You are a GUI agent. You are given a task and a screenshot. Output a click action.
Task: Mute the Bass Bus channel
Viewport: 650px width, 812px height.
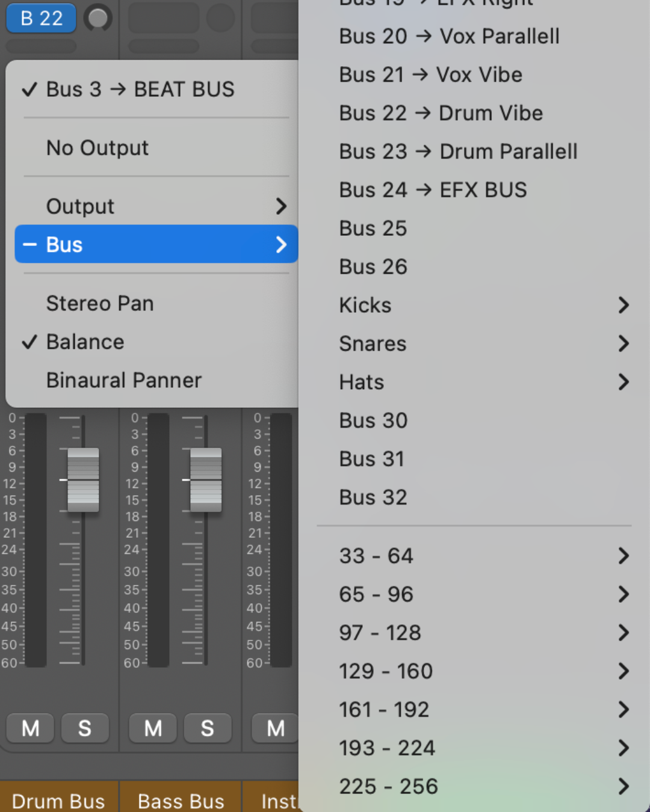[x=153, y=728]
